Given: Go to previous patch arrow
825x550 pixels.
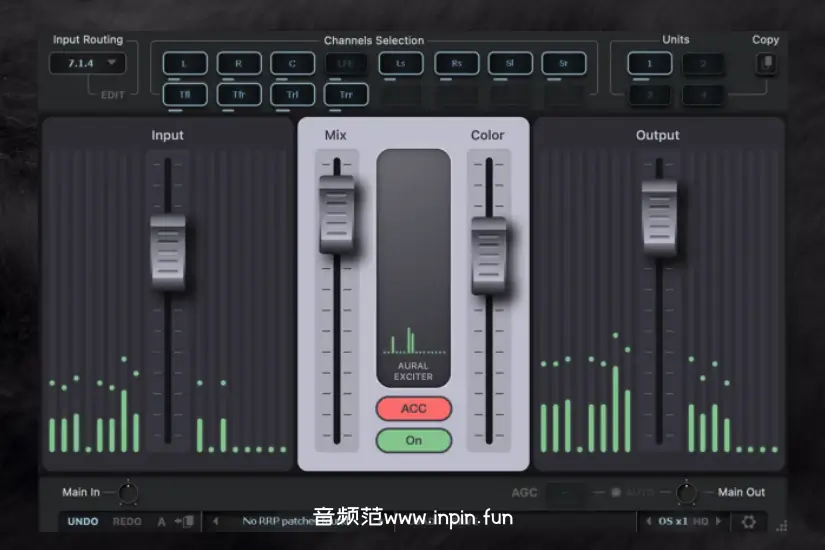Looking at the screenshot, I should (x=216, y=521).
